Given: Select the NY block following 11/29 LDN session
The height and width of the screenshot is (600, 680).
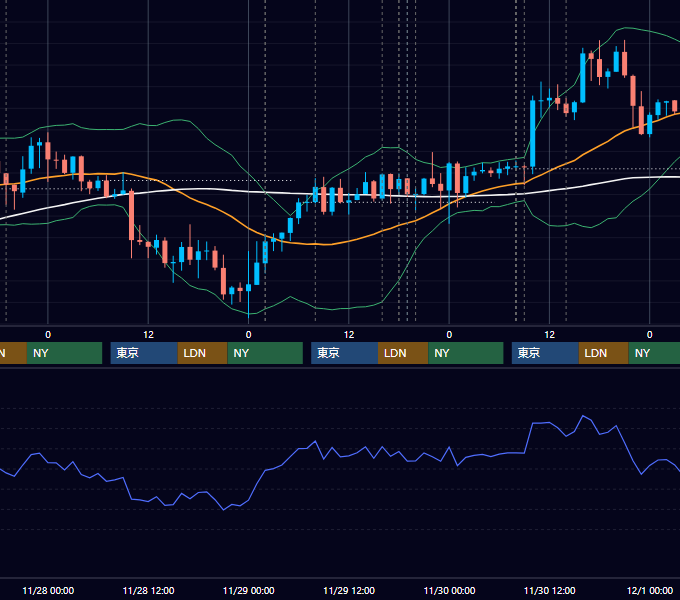Looking at the screenshot, I should point(466,353).
